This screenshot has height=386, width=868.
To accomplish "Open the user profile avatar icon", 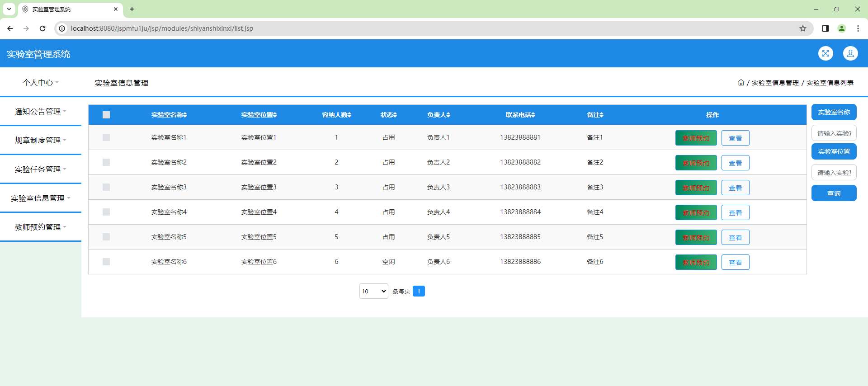I will pyautogui.click(x=850, y=53).
